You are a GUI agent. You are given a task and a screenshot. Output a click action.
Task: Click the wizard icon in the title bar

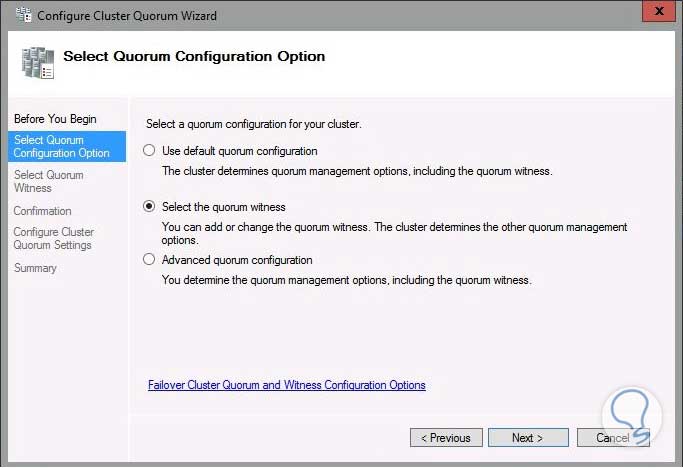click(20, 15)
